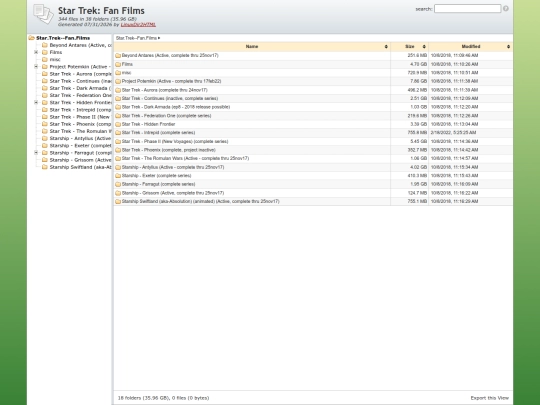
Task: Click the documents logo icon in header
Action: click(43, 14)
